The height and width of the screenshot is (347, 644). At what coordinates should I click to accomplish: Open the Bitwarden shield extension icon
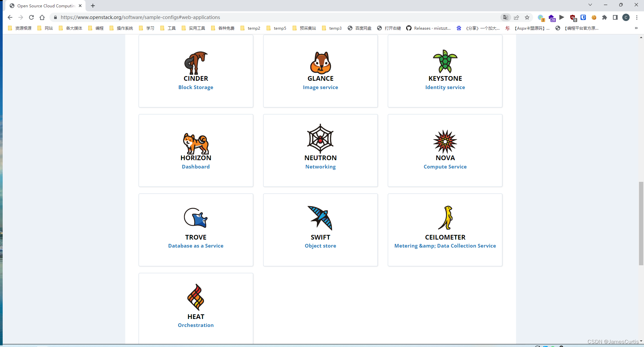pyautogui.click(x=583, y=17)
